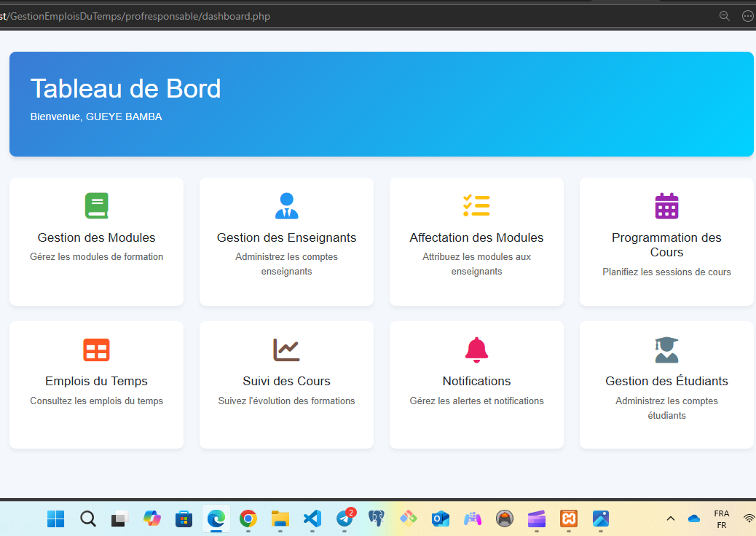Open the browser more options menu
Viewport: 756px width, 536px height.
coord(747,16)
